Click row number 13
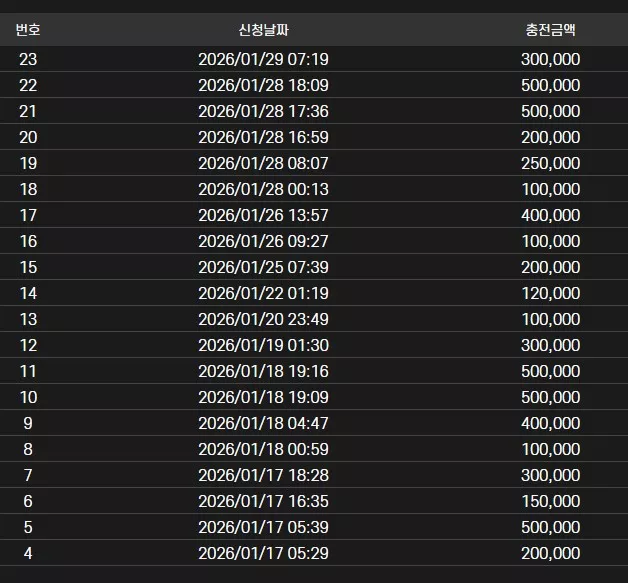Screen dimensions: 628x583 (x=28, y=320)
